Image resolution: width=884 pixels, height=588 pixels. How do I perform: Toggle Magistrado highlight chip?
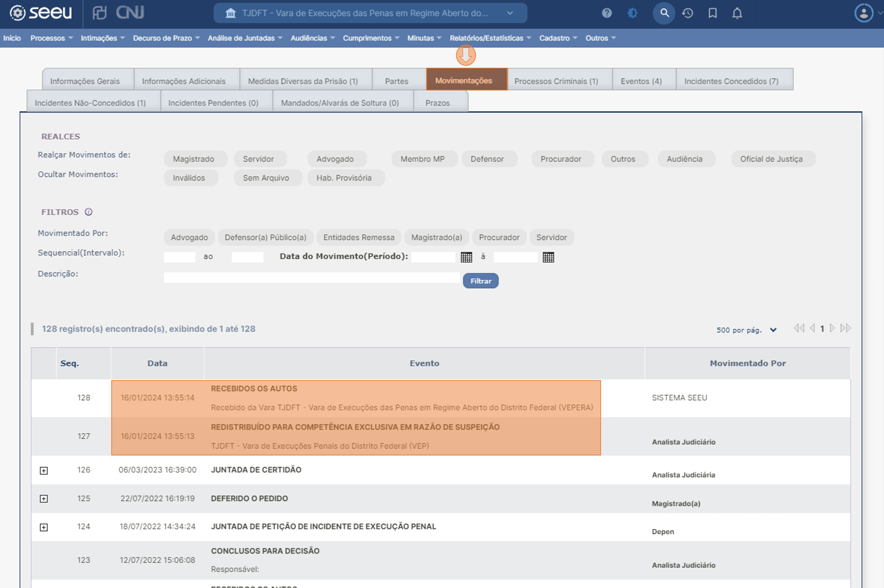[195, 159]
